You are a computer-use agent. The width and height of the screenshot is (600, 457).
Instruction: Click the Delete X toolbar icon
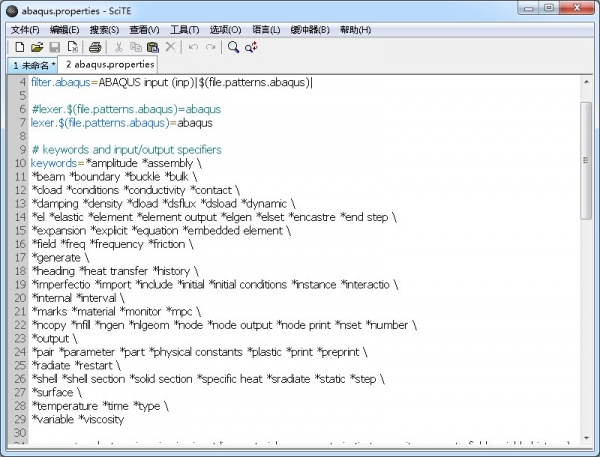tap(170, 47)
